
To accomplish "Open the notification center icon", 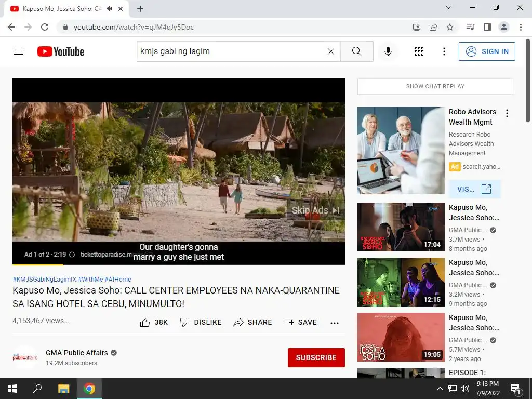I will (x=515, y=389).
